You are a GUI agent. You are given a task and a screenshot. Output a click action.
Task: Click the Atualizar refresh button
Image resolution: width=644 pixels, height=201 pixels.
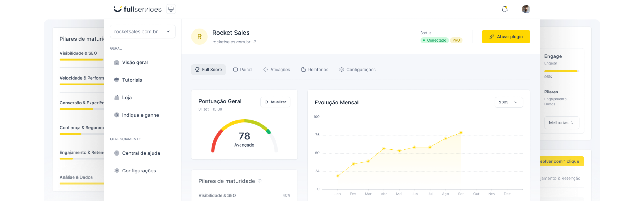coord(275,102)
